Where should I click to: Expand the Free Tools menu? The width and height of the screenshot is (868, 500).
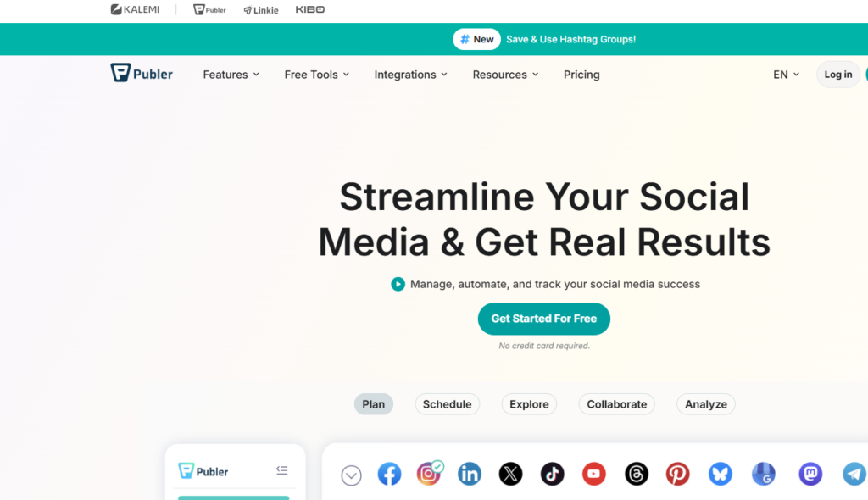317,75
